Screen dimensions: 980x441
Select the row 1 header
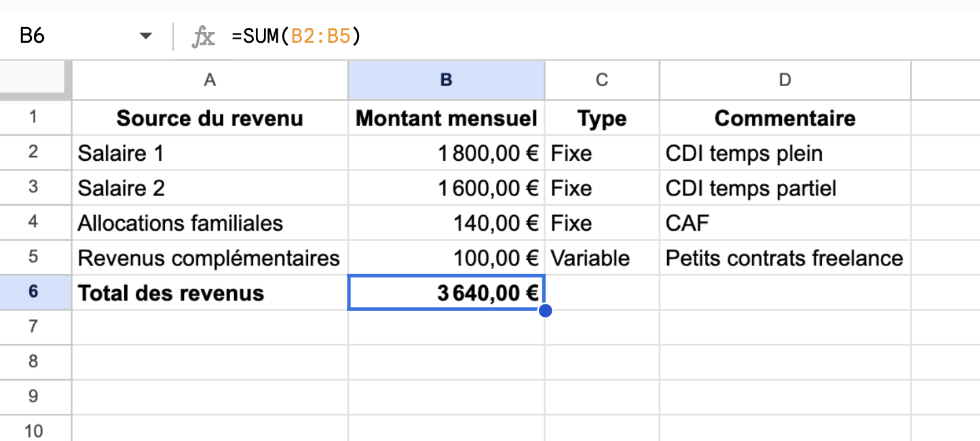point(34,118)
